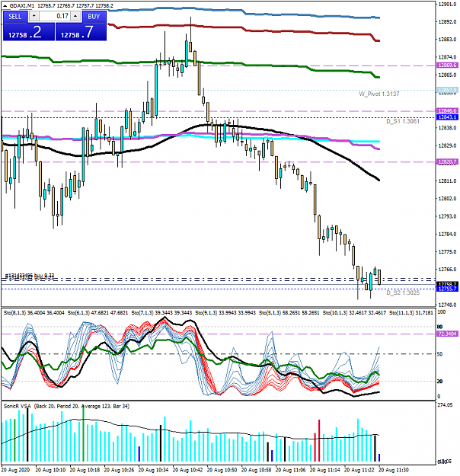Click the 12758.2 sell price tile

[x=29, y=32]
